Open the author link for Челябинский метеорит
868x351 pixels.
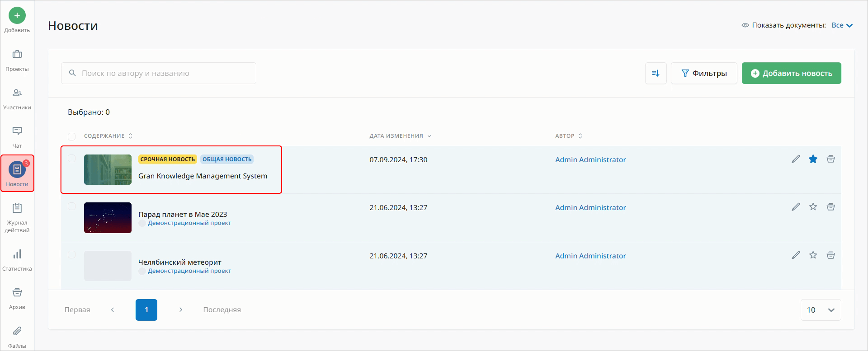pos(590,256)
